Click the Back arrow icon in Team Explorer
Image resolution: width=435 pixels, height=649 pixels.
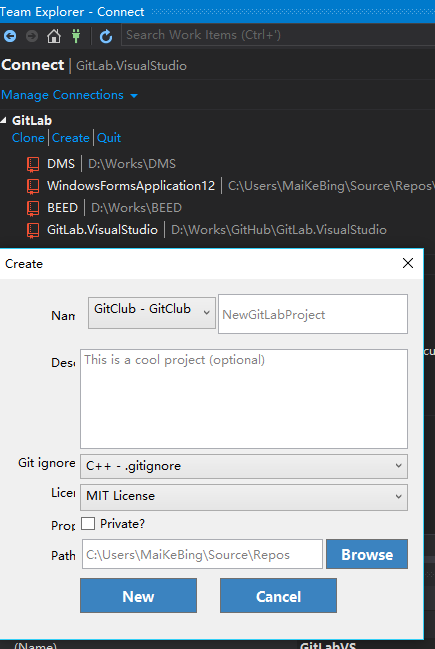tap(10, 36)
